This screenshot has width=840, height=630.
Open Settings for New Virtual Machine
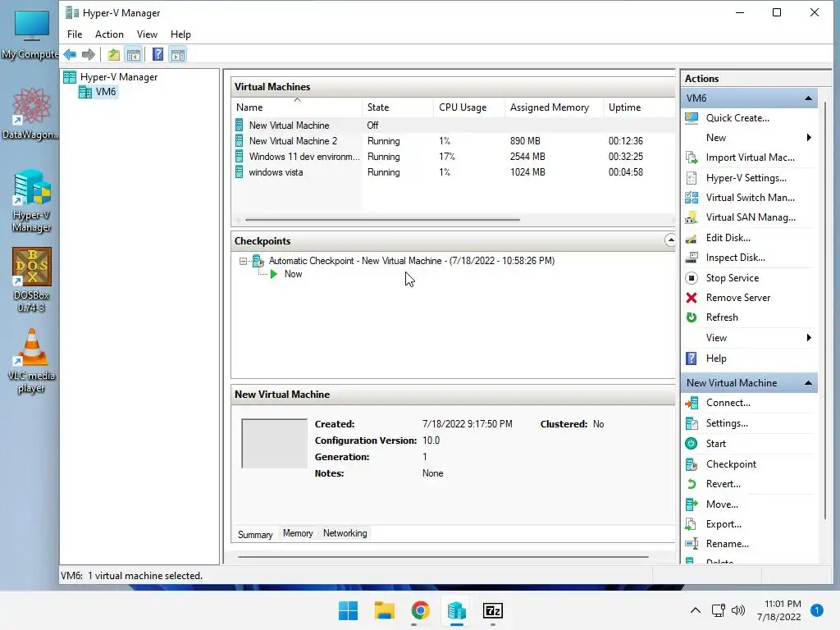[x=727, y=423]
